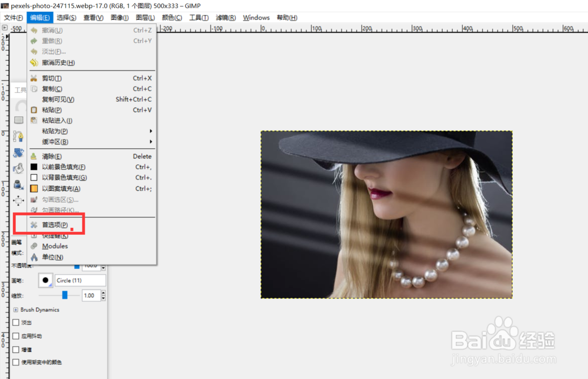Select the Paths pen tool

(x=18, y=136)
